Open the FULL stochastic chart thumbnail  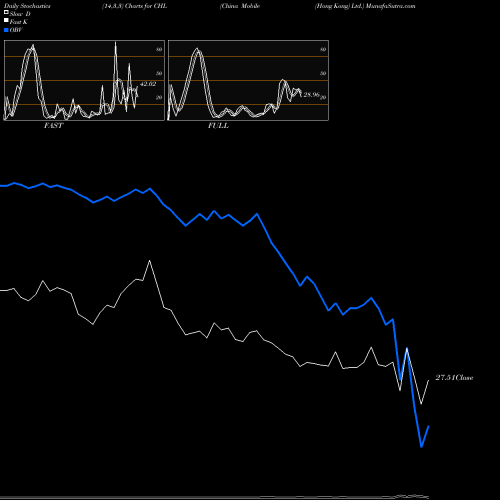click(248, 80)
